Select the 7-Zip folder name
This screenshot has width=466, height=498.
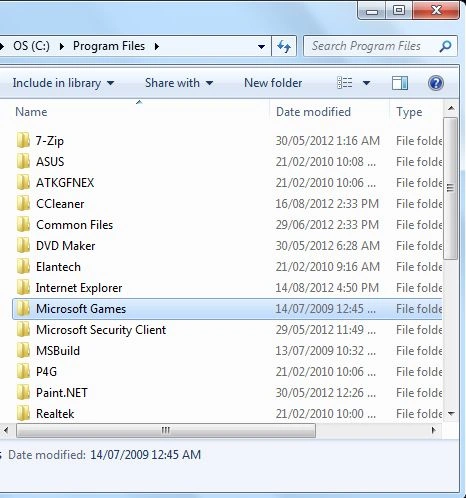click(x=50, y=141)
